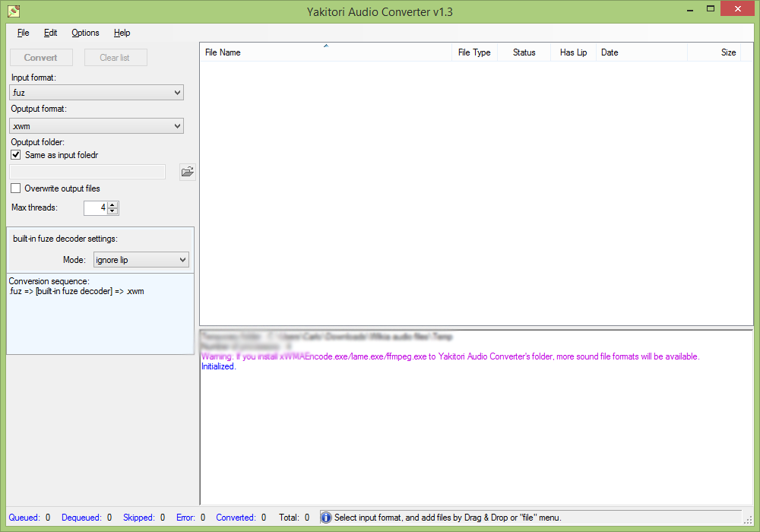Click the Convert button
Viewport: 760px width, 532px height.
pyautogui.click(x=41, y=57)
